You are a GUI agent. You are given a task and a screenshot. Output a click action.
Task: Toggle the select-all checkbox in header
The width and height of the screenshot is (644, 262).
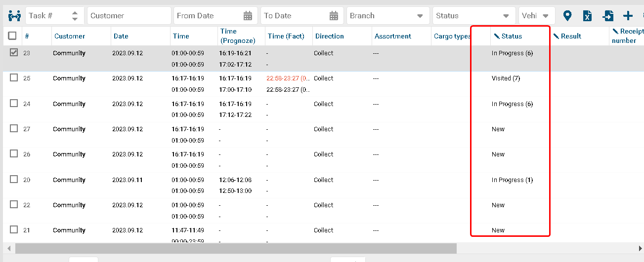click(x=12, y=36)
